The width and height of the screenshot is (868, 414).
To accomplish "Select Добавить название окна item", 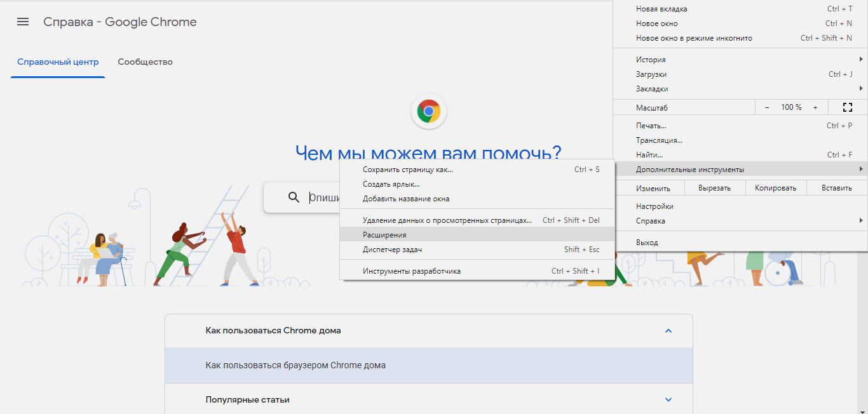I will point(478,199).
